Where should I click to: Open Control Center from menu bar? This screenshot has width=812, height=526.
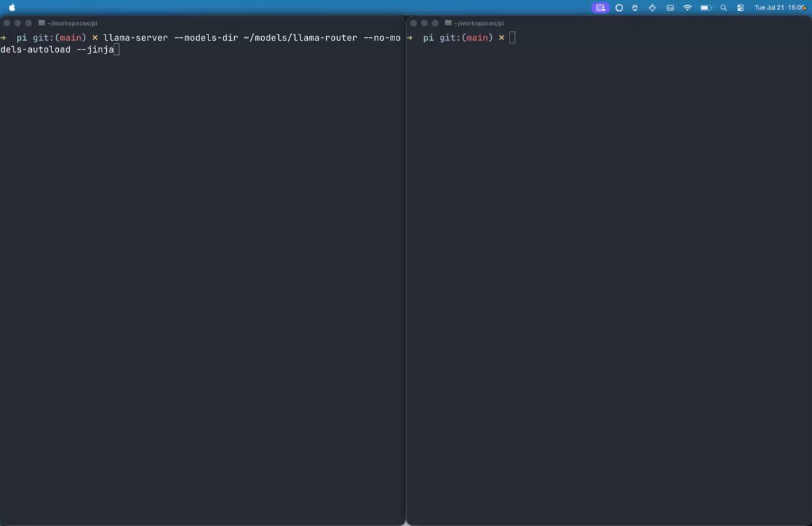tap(740, 7)
